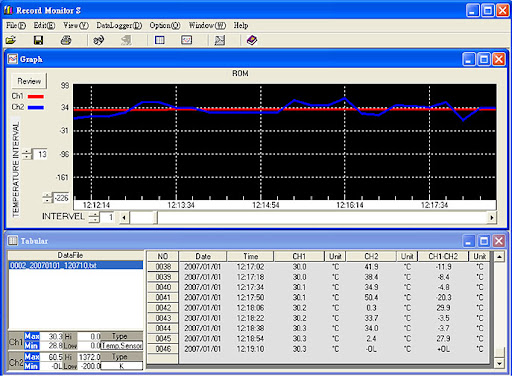Adjust the INTERVEL stepper value
Screen dimensions: 512x376
point(94,218)
